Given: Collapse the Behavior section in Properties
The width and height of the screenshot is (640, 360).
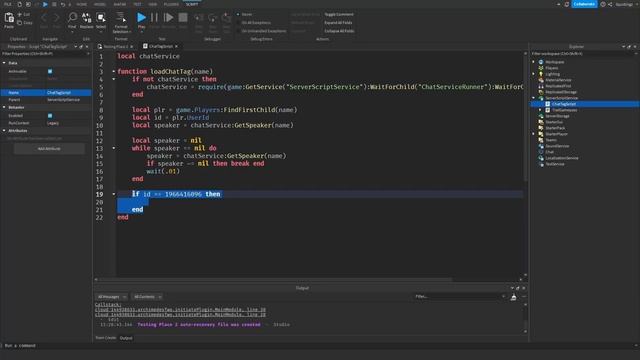Looking at the screenshot, I should [4, 107].
